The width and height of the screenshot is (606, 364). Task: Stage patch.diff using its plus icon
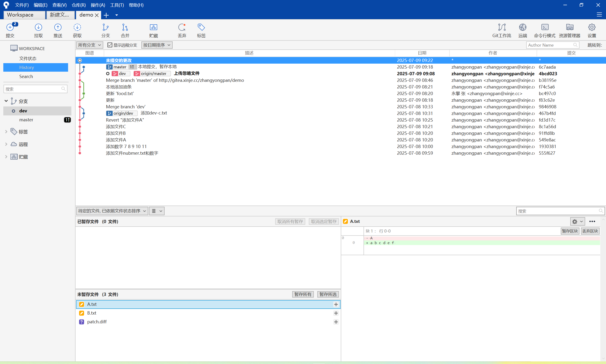click(336, 322)
